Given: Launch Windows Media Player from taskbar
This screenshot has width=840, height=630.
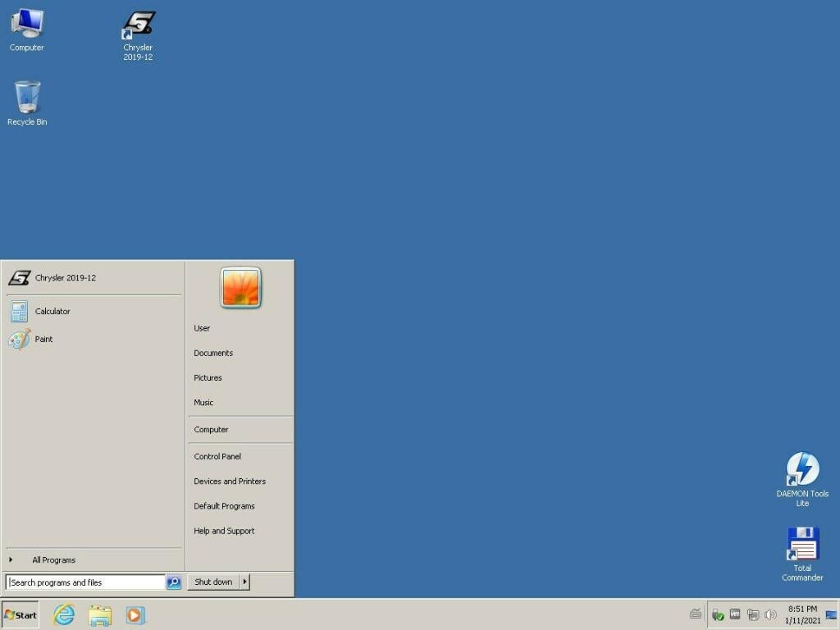Looking at the screenshot, I should click(135, 614).
